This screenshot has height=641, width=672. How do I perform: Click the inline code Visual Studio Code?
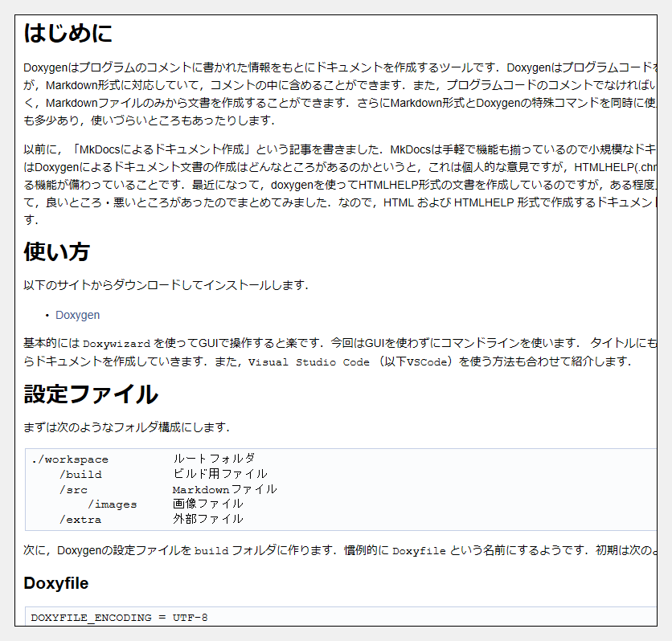[309, 362]
